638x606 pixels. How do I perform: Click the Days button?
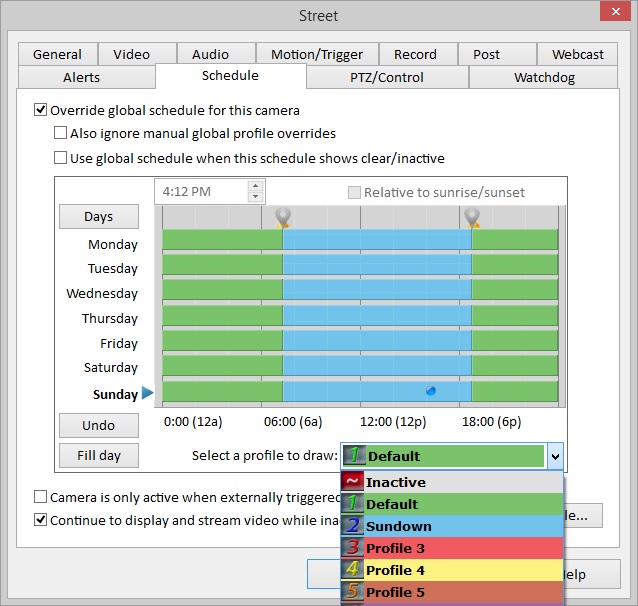(99, 216)
